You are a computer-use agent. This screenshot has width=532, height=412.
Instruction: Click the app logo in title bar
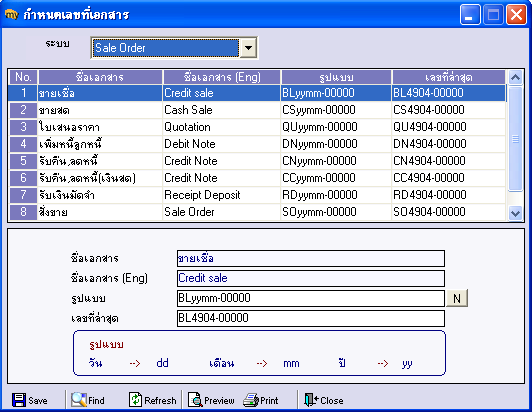[x=12, y=14]
